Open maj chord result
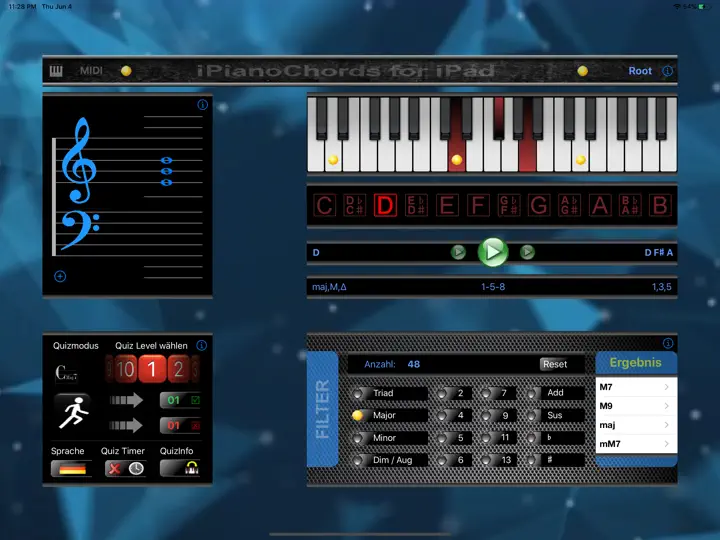Viewport: 720px width, 540px height. click(x=636, y=425)
